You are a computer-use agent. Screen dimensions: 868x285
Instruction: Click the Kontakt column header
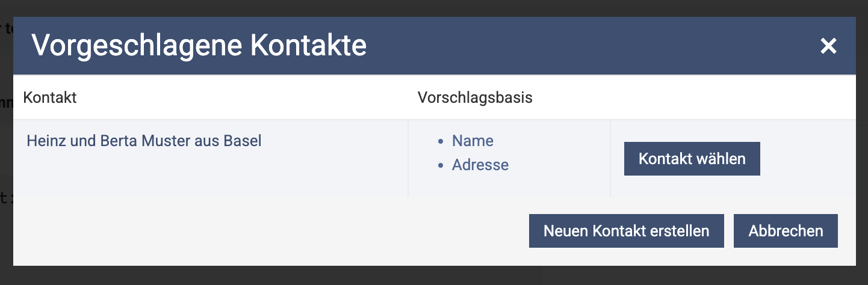(x=50, y=98)
